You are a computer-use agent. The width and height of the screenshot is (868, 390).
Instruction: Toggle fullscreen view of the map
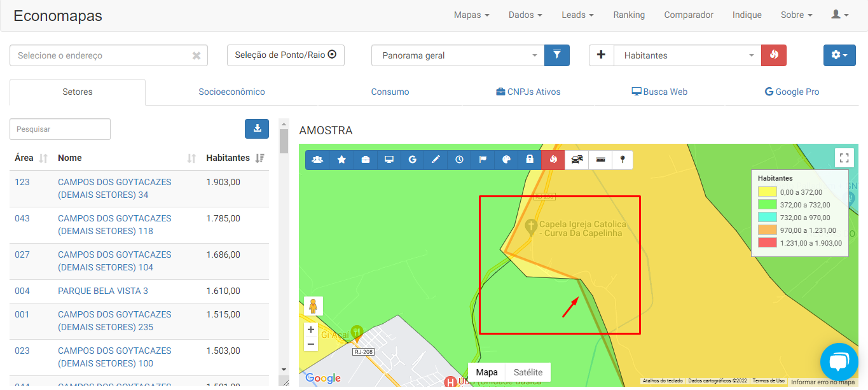pos(844,158)
